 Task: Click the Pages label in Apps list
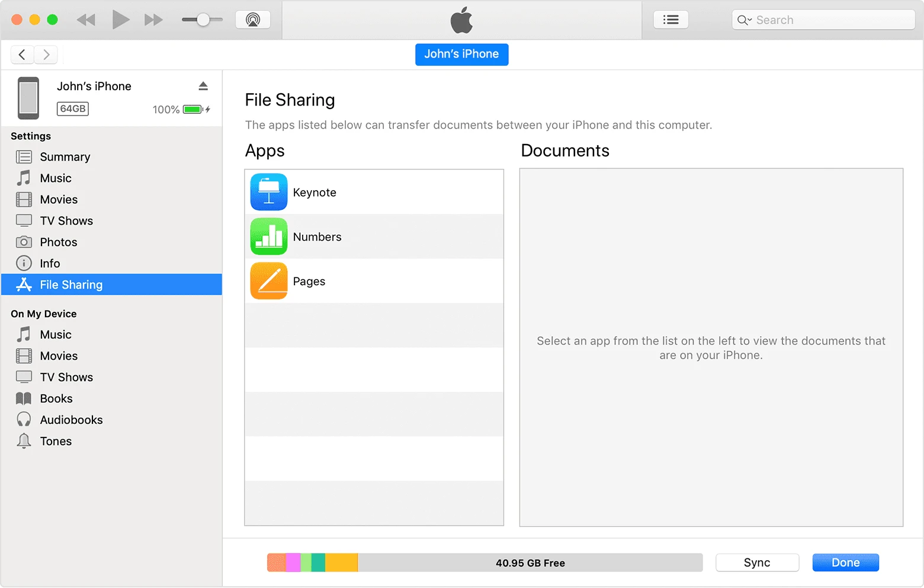tap(309, 282)
